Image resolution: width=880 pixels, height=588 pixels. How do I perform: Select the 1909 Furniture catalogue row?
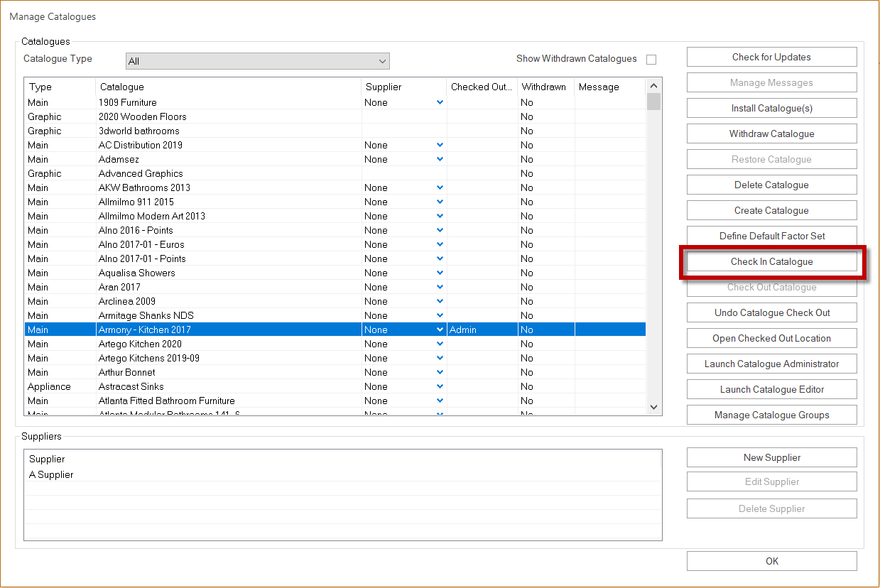[x=335, y=102]
